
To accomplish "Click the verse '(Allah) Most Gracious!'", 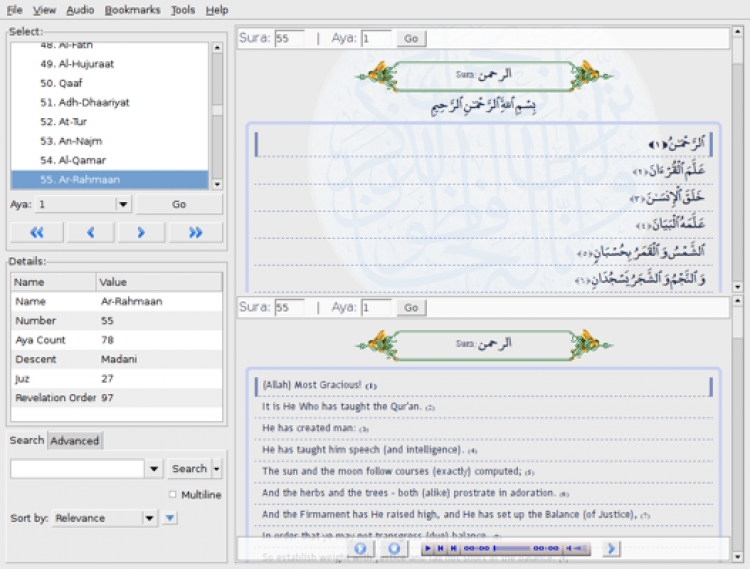I will click(312, 385).
